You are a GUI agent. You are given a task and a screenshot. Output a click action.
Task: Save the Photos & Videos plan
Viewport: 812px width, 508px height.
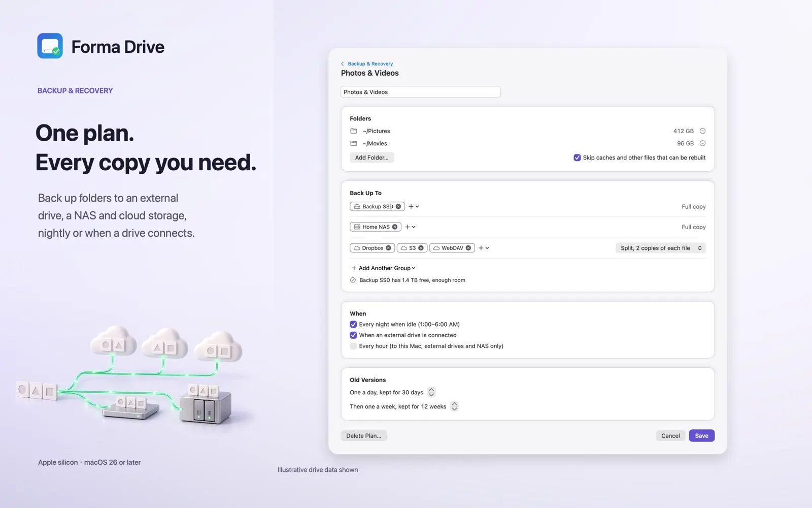point(701,436)
